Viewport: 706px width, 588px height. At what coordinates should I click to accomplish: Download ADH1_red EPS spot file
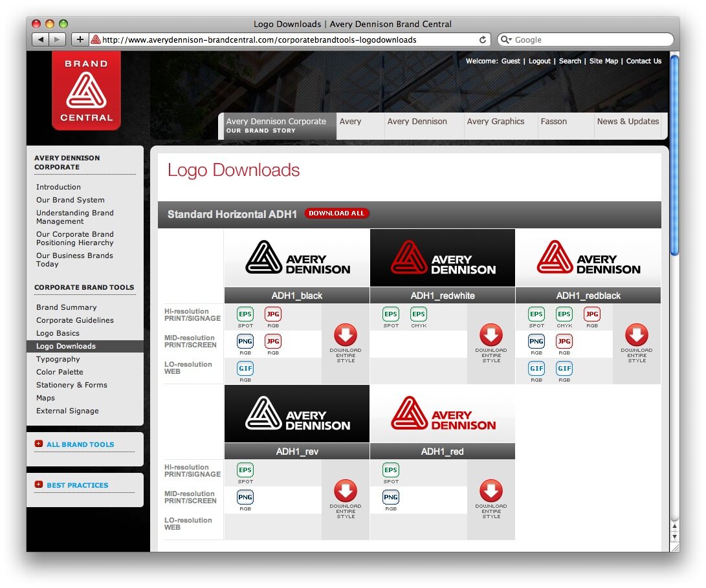391,470
